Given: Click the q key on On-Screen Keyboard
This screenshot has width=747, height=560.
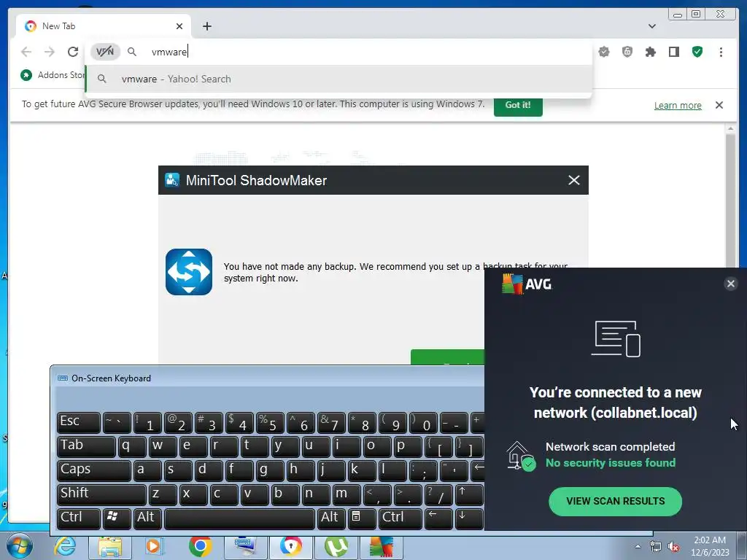Looking at the screenshot, I should pos(132,446).
